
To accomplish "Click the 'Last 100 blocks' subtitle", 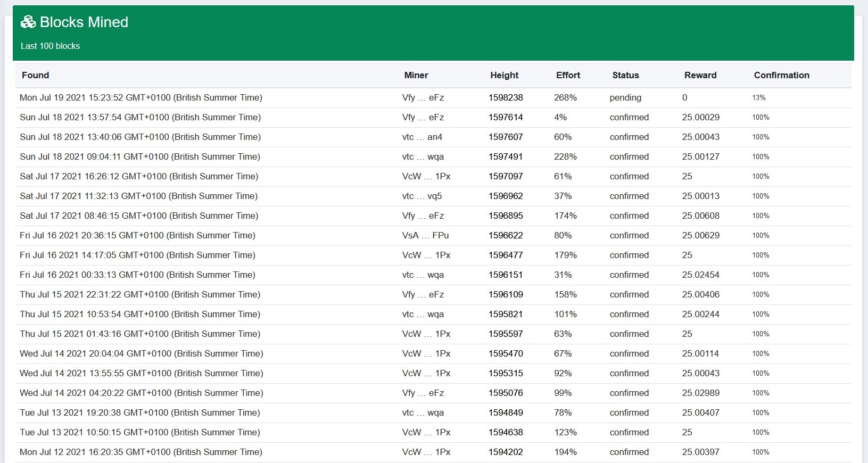I will (x=50, y=46).
